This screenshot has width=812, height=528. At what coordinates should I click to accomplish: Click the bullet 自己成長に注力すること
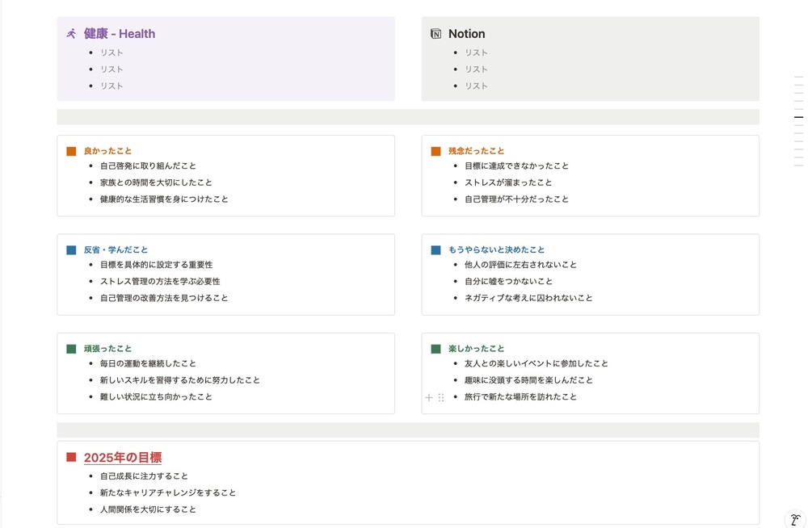pos(144,476)
